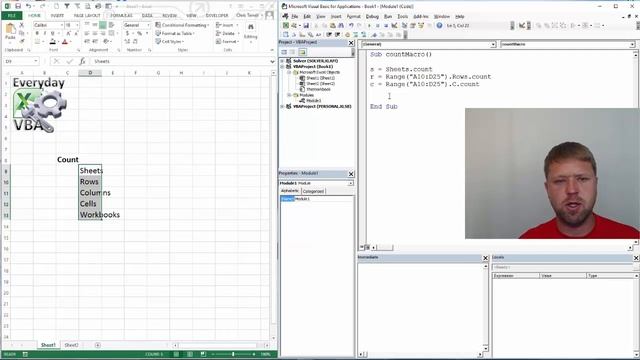Toggle center horizontal alignment
640x360 pixels.
click(x=95, y=33)
